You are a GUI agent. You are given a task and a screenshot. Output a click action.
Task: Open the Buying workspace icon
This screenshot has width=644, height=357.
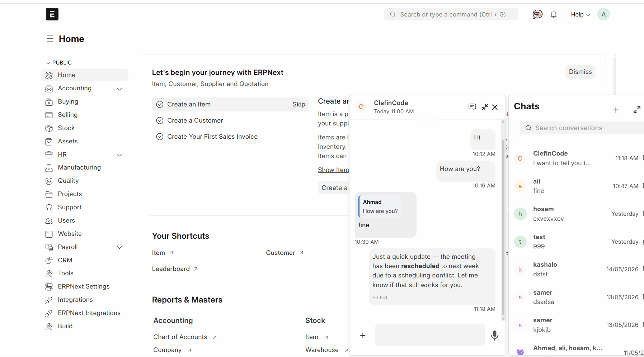pos(49,102)
